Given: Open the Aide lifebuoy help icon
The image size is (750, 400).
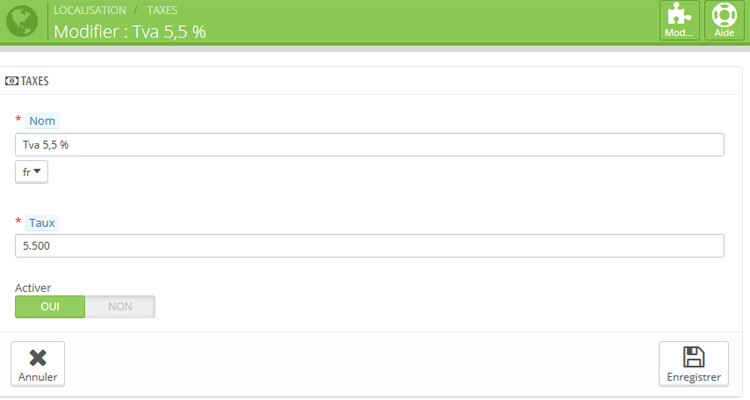Looking at the screenshot, I should point(724,14).
